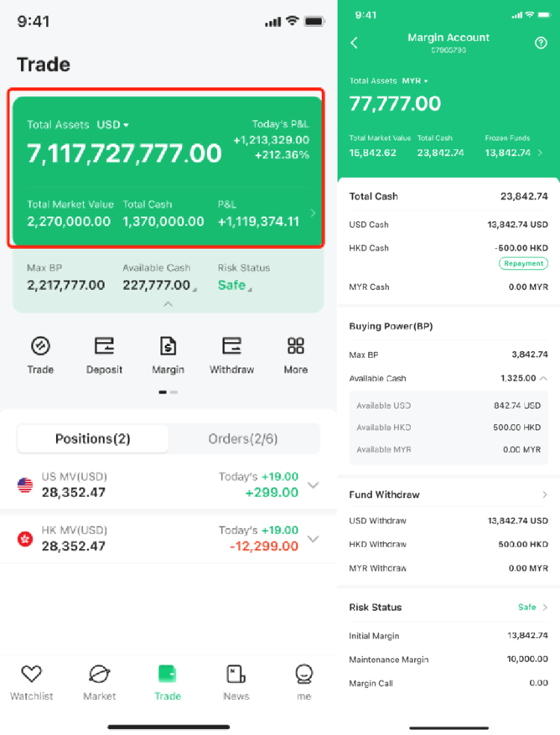The image size is (560, 735).
Task: Tap the MYR Cash 0.00 MYR row
Action: (449, 287)
